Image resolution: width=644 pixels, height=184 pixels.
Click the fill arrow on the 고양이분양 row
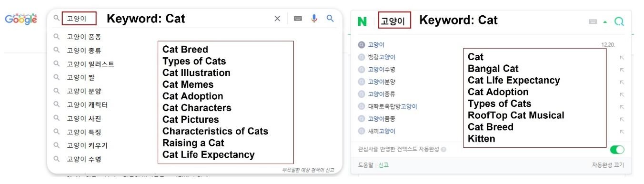622,82
